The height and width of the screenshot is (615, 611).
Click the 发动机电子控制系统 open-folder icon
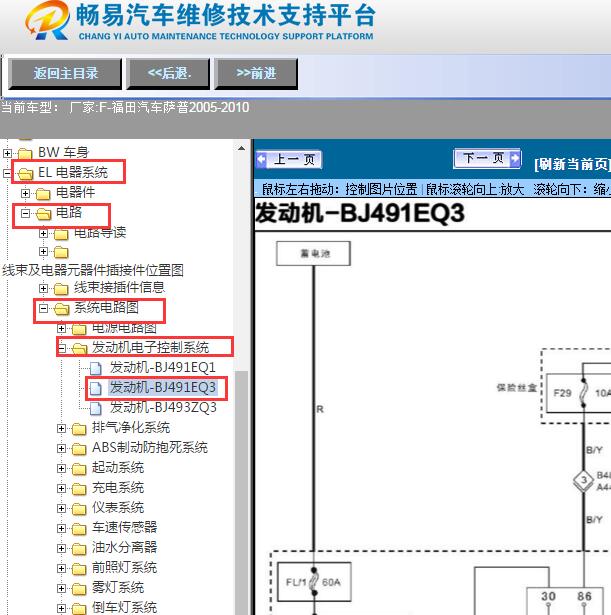[79, 348]
